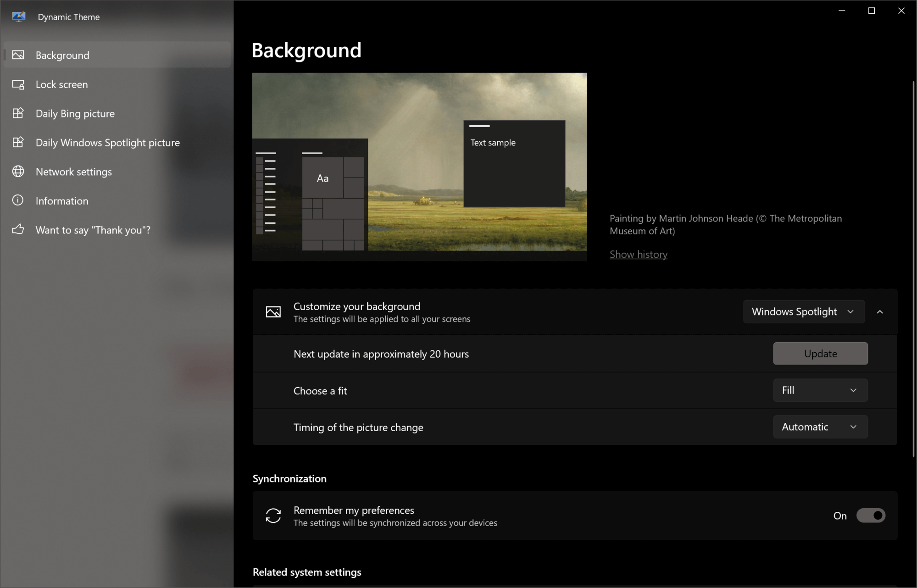Click the Martin Johnson Heade painting caption
Screen dimensions: 917x588
pos(726,225)
